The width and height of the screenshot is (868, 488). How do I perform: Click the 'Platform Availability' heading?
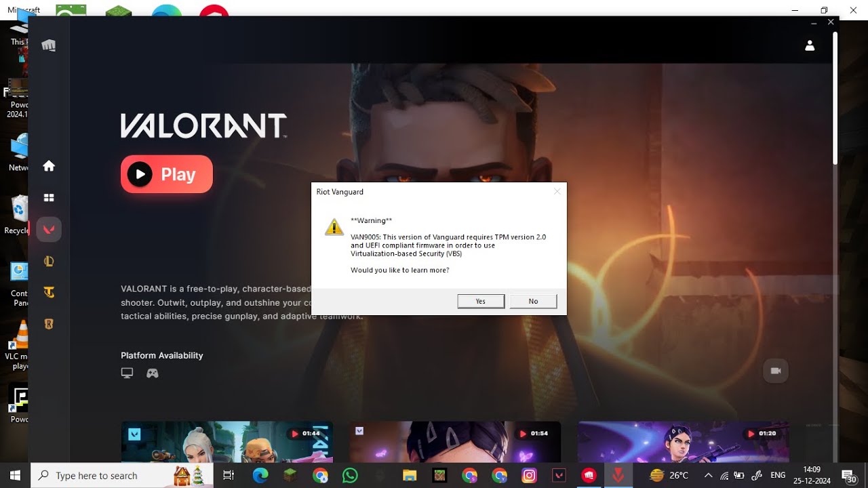click(x=162, y=355)
